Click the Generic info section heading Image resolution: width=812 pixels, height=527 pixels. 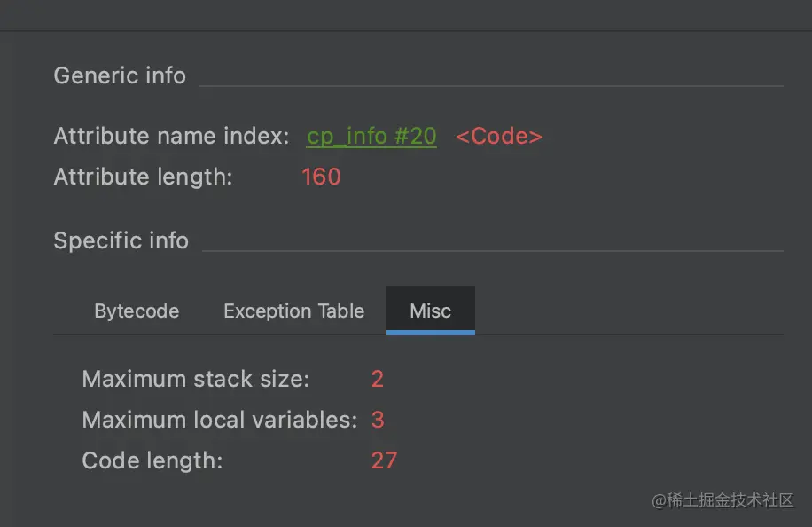point(120,75)
